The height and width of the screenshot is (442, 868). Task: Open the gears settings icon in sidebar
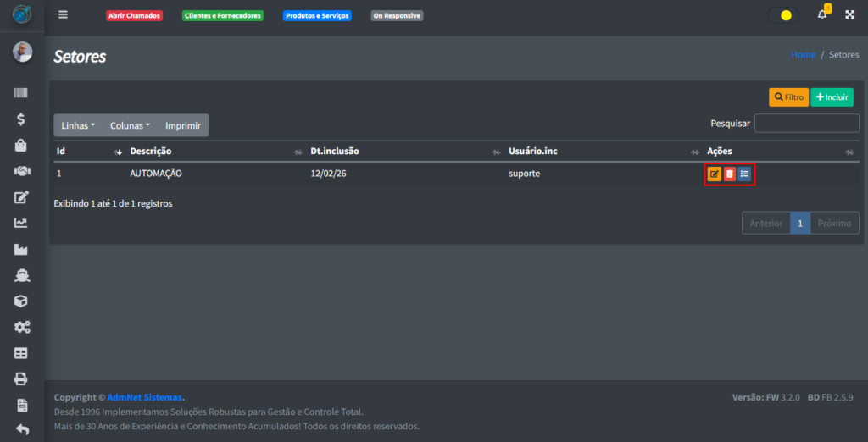[21, 327]
